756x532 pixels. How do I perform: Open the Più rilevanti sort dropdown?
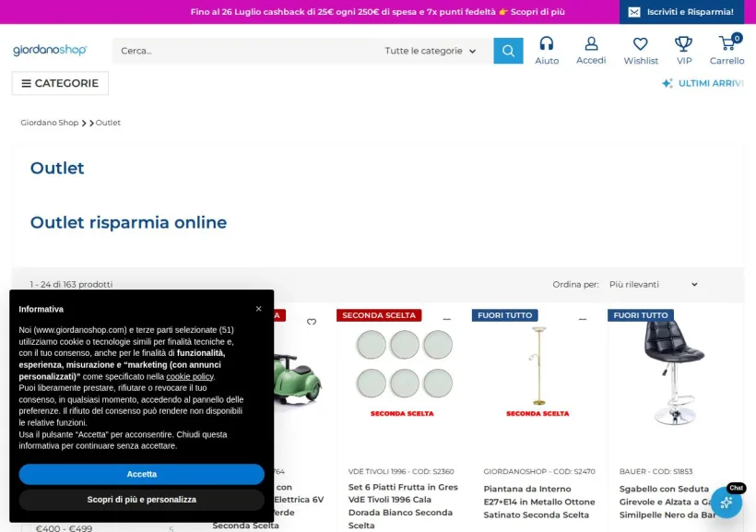[x=654, y=285]
